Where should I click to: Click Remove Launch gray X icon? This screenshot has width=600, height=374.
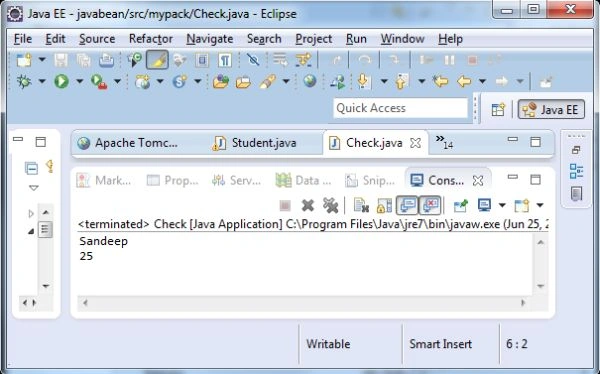(308, 206)
